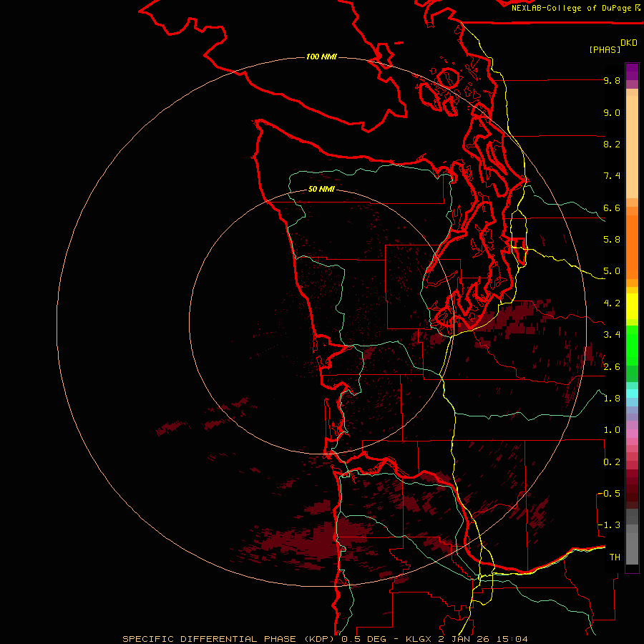Click the 100 NMI range ring label
The width and height of the screenshot is (644, 644).
pos(321,57)
